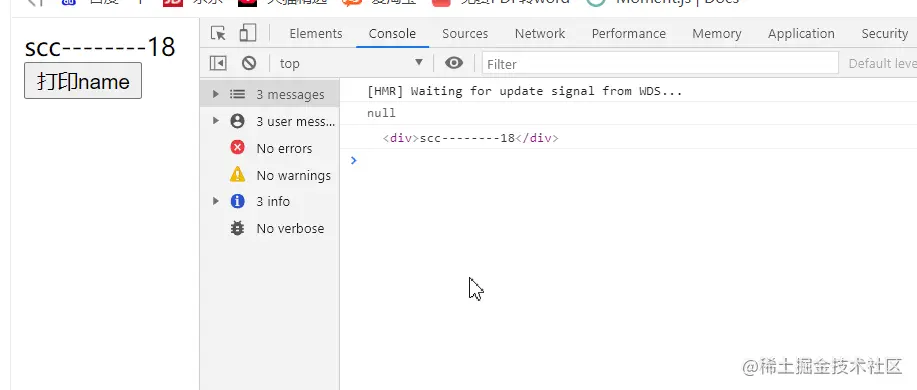This screenshot has height=390, width=917.
Task: Show or hide the console sidebar icon
Action: (x=218, y=63)
